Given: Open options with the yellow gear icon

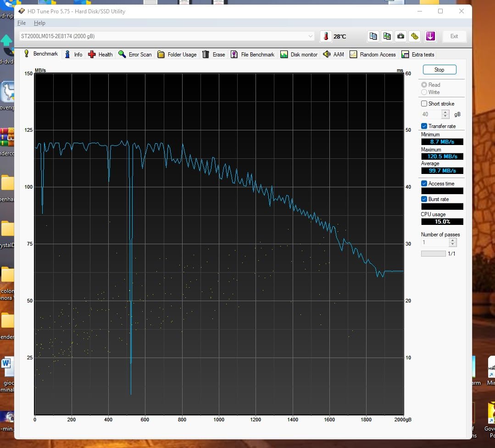Looking at the screenshot, I should pos(415,36).
